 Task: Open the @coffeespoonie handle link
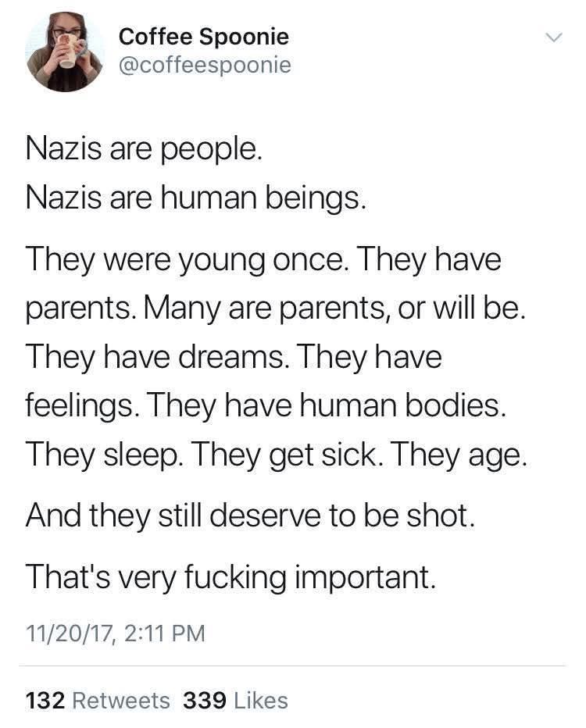tap(205, 65)
